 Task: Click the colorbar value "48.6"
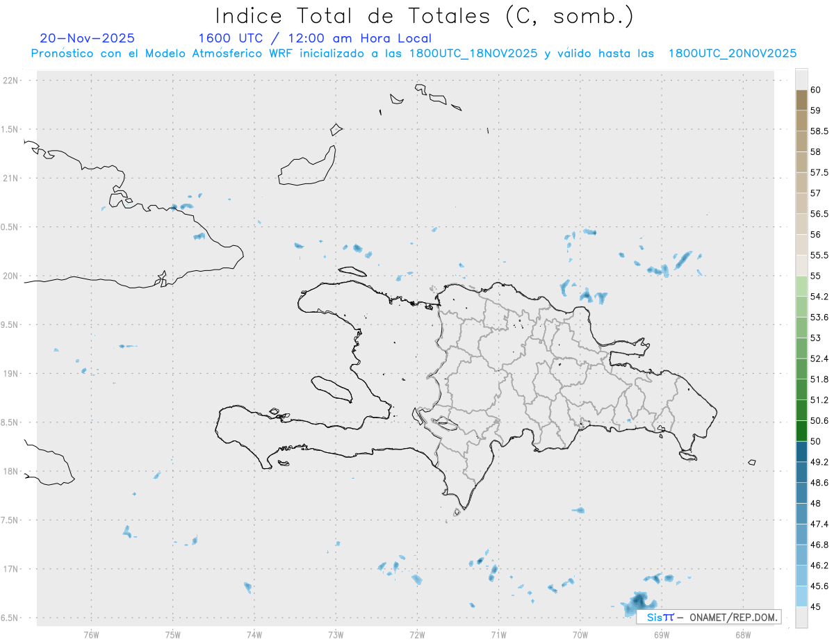click(x=819, y=483)
